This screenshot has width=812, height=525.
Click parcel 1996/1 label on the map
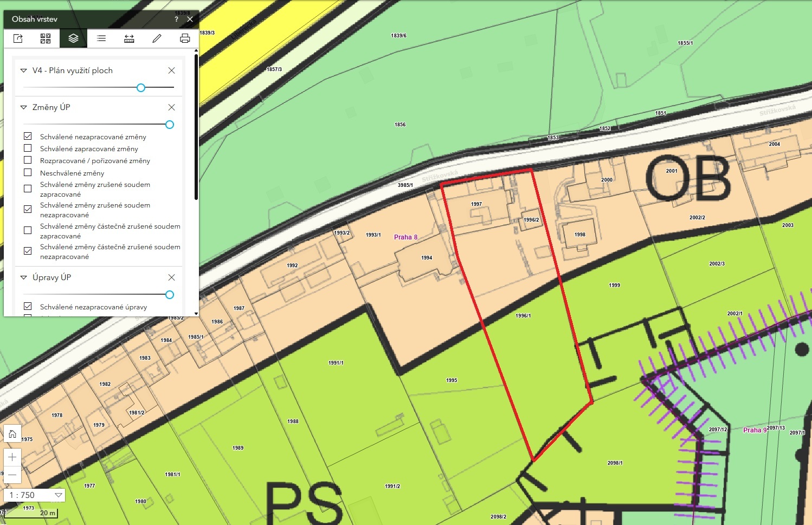pos(523,316)
